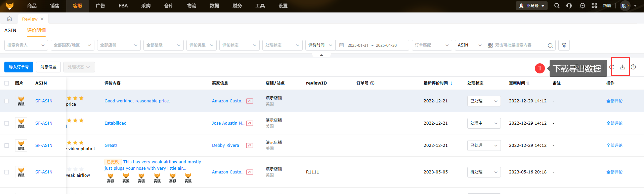The image size is (644, 194).
Task: Open the apps grid icon in the top bar
Action: click(x=595, y=6)
